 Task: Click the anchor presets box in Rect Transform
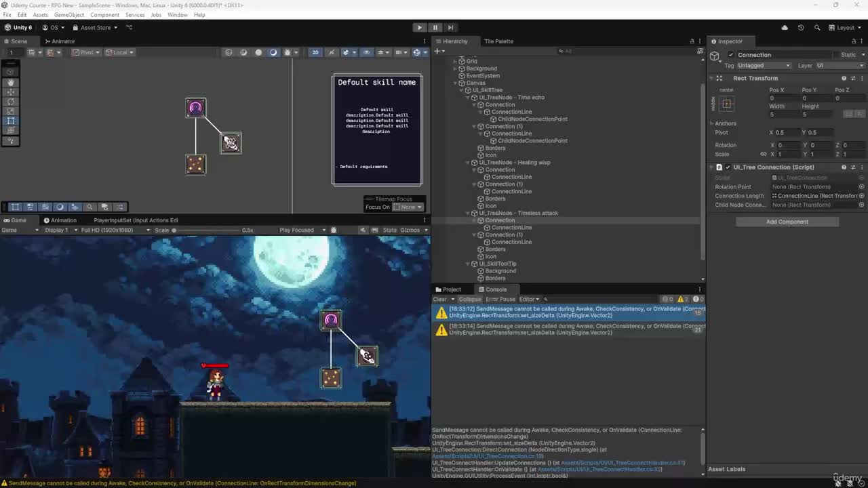click(x=726, y=104)
